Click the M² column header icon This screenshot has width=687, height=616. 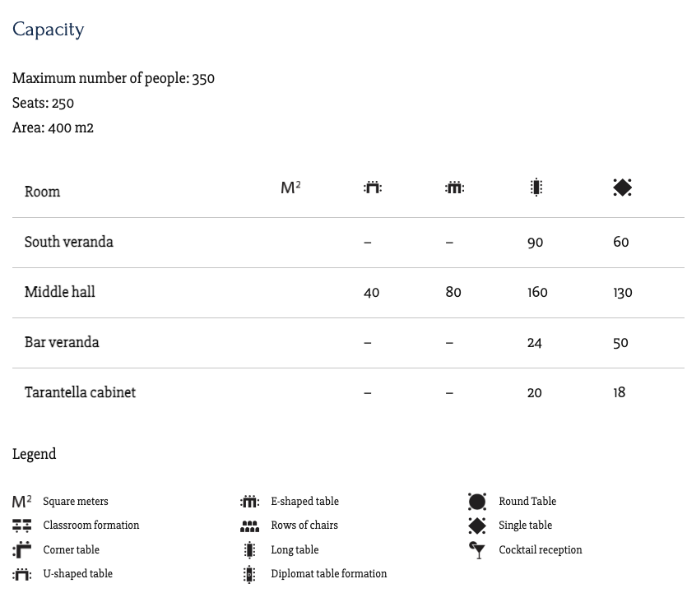(290, 188)
